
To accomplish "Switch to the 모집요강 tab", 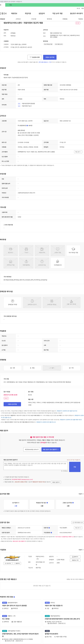I will pos(3,19).
